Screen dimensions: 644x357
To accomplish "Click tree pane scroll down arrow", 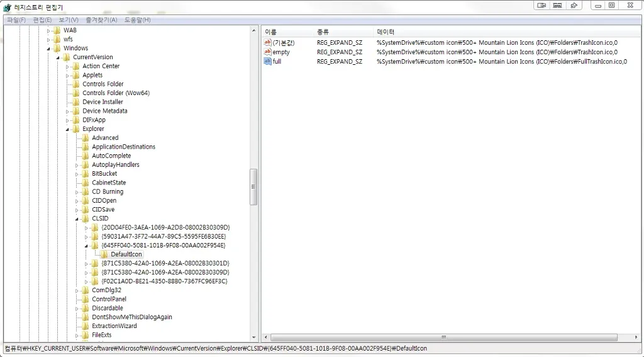I will click(x=254, y=337).
